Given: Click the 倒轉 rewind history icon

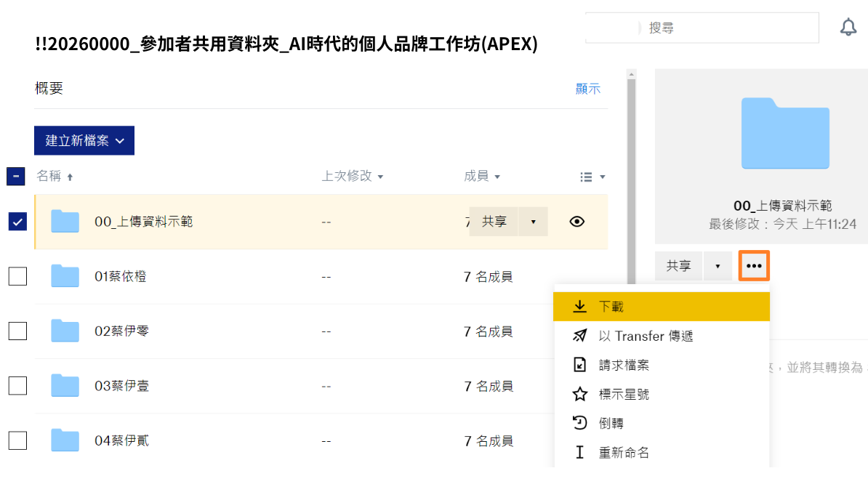Looking at the screenshot, I should click(579, 423).
